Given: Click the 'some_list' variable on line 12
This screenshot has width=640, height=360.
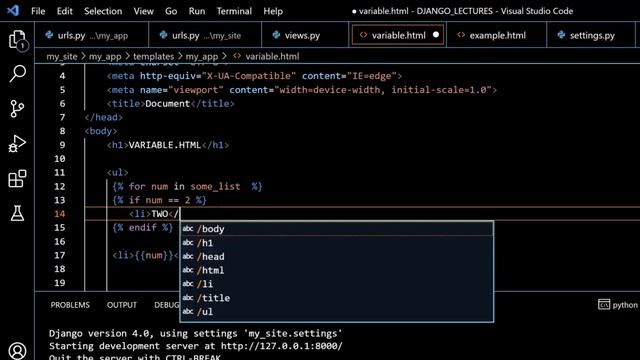Looking at the screenshot, I should click(215, 187).
